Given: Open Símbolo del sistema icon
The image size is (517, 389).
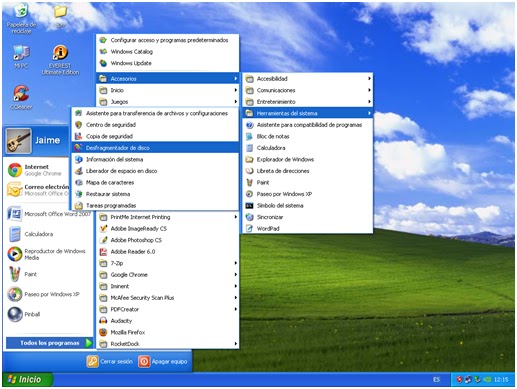Looking at the screenshot, I should tap(249, 206).
